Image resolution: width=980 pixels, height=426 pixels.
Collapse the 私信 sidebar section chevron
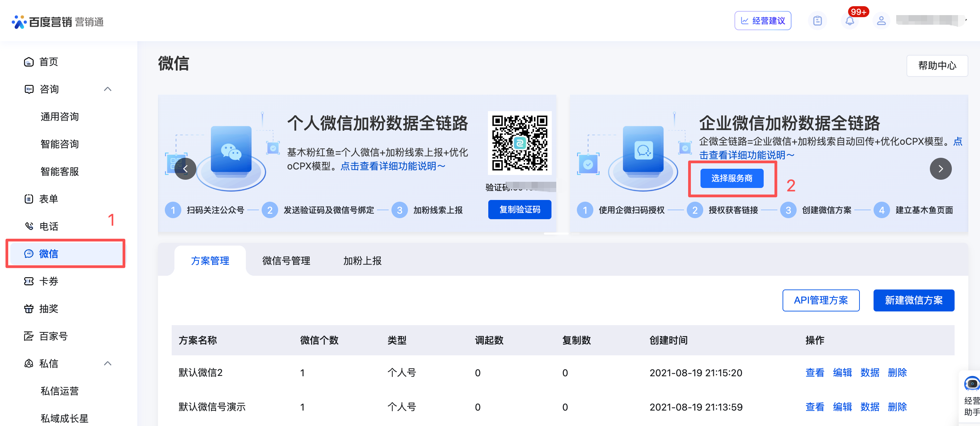pos(108,364)
